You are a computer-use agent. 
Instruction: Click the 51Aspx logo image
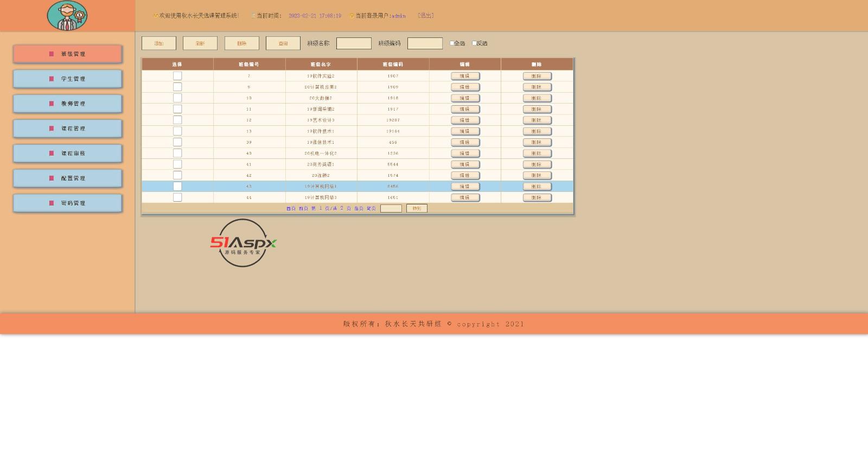(243, 243)
